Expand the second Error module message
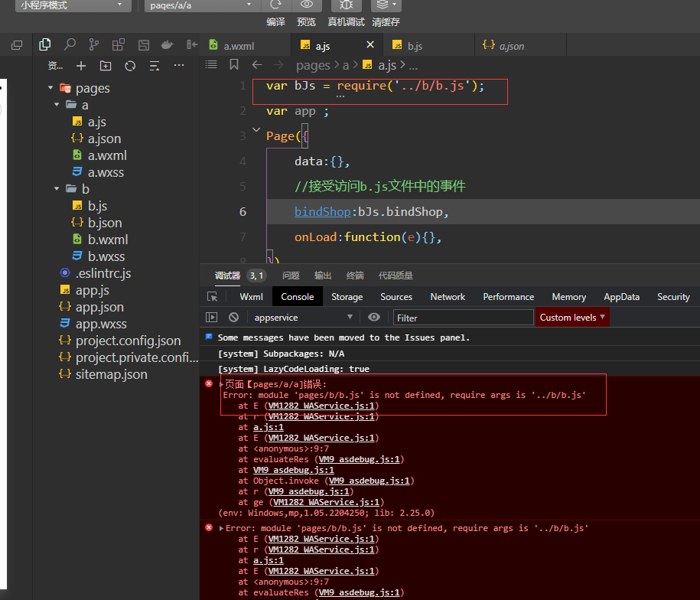 point(221,528)
